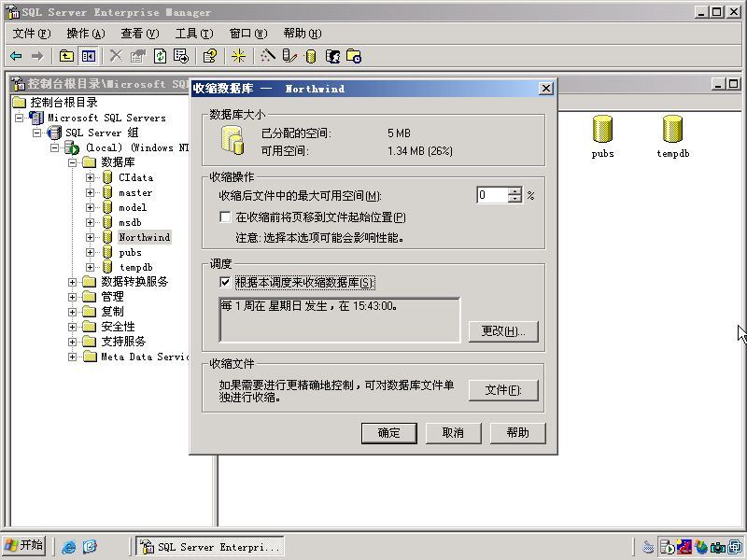Click the SQL Server Service Manager tray icon
The height and width of the screenshot is (560, 747).
(668, 547)
